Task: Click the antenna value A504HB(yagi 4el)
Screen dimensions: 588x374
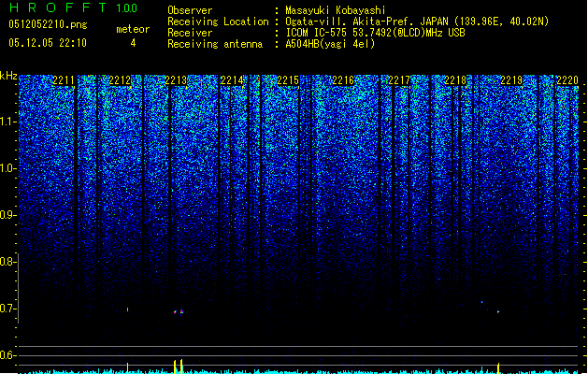Action: tap(330, 44)
